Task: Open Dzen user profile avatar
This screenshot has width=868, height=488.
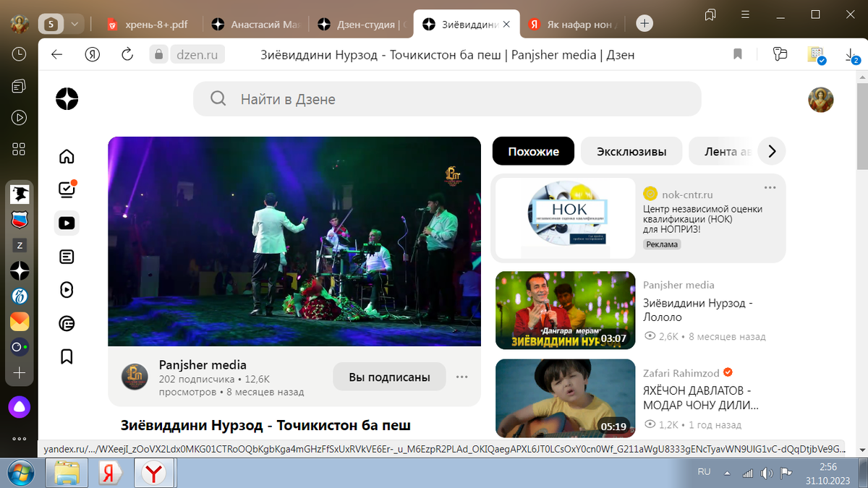Action: tap(820, 99)
